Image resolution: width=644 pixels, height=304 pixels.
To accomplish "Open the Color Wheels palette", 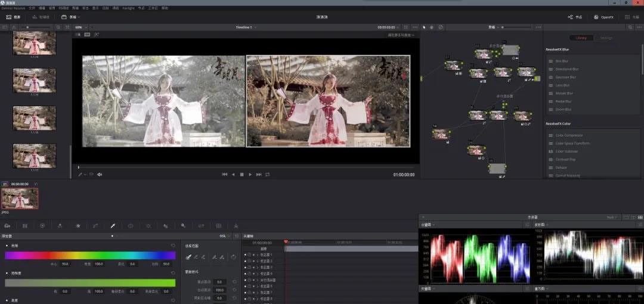I will pyautogui.click(x=42, y=226).
